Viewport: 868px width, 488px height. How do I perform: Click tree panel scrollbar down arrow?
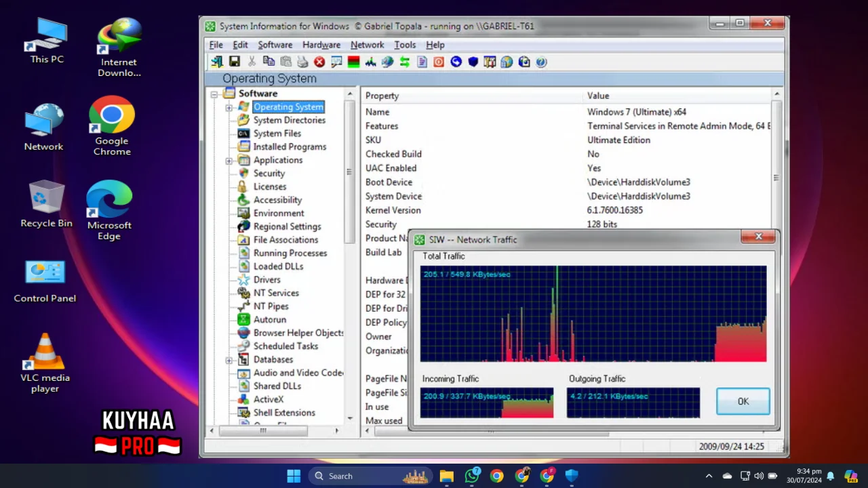click(350, 418)
